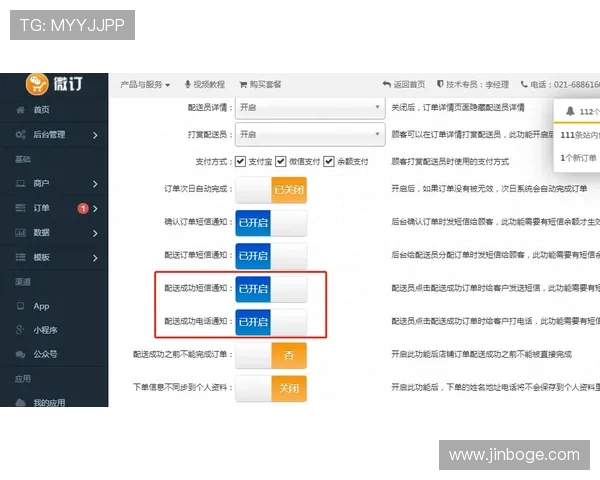Toggle 确认订单短信通知 switch off
600x480 pixels.
[x=271, y=223]
